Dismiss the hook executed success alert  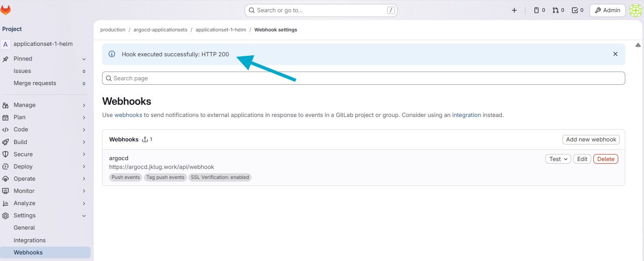click(x=615, y=54)
